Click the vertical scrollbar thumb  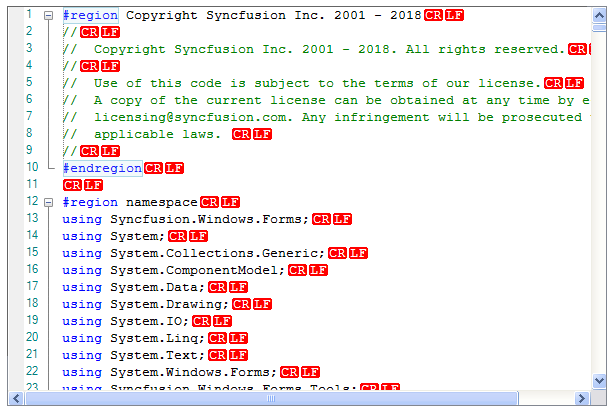(x=599, y=28)
